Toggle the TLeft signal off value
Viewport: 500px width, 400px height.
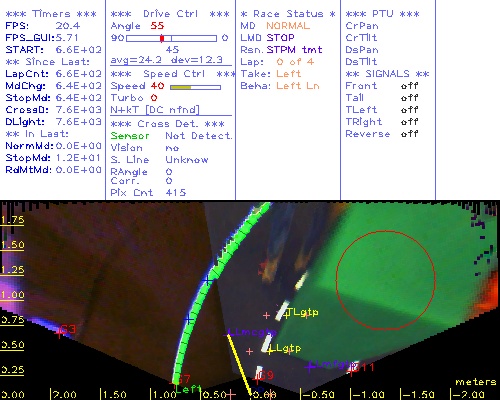tap(410, 110)
